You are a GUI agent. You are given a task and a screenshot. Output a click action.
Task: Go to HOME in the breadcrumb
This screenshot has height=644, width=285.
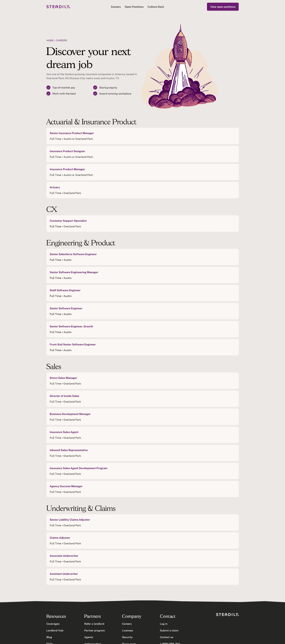[50, 40]
